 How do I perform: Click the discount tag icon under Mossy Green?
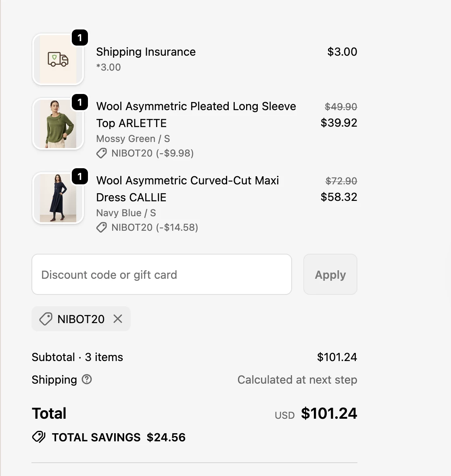point(102,153)
